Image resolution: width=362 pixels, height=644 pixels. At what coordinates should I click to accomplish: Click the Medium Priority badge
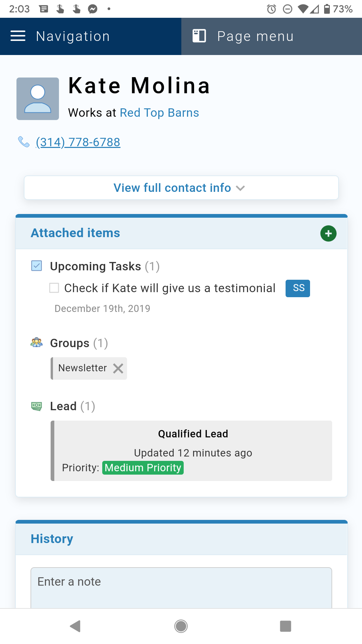coord(143,467)
